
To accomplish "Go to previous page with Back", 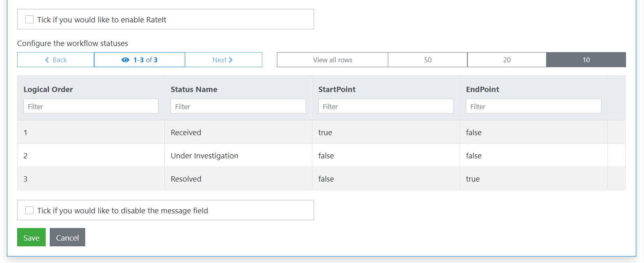I will 56,60.
